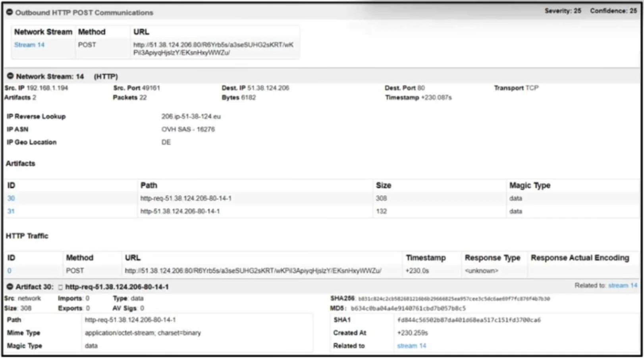Screen dimensions: 644x358
Task: Open artifact ID 30 link
Action: coord(11,198)
